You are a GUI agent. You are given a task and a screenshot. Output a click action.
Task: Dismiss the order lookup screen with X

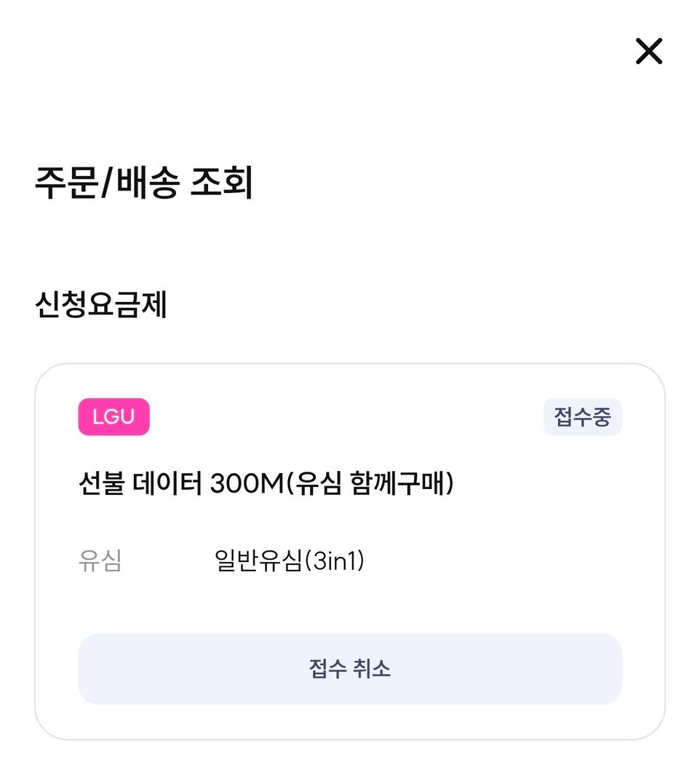click(648, 52)
